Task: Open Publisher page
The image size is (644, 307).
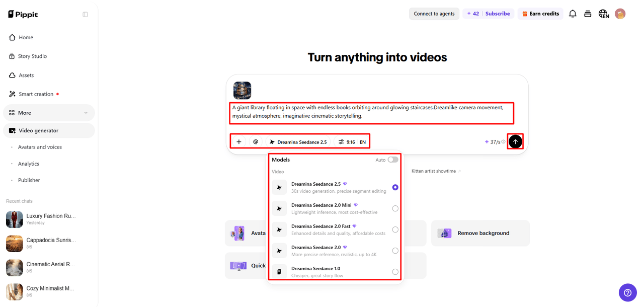Action: [x=29, y=180]
